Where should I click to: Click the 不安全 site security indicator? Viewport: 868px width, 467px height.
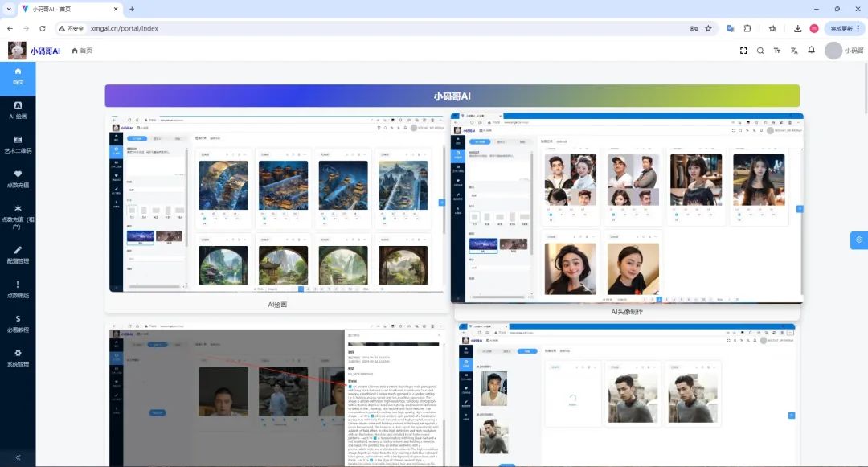click(72, 28)
